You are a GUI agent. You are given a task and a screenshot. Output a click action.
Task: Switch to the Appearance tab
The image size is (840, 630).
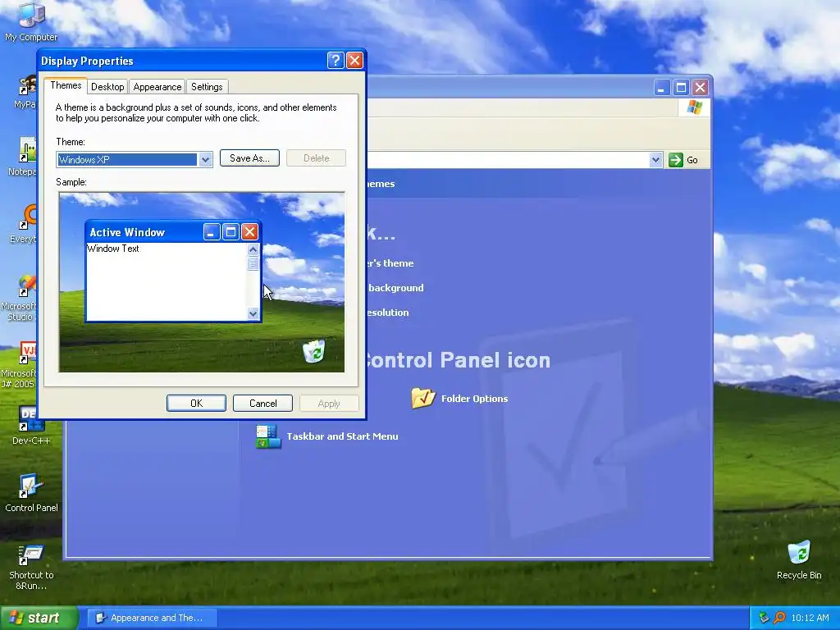tap(157, 87)
